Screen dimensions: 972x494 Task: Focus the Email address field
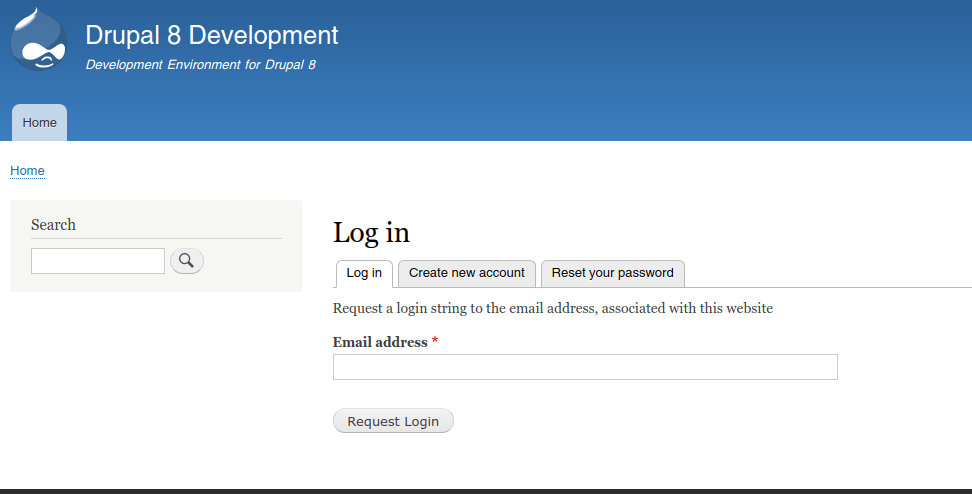585,367
